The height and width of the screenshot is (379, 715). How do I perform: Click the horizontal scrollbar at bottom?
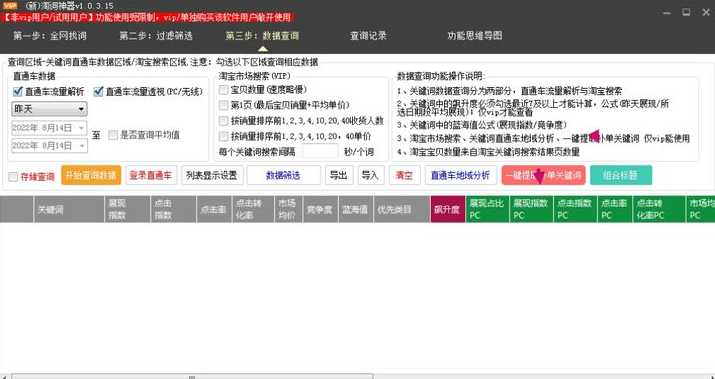point(192,376)
